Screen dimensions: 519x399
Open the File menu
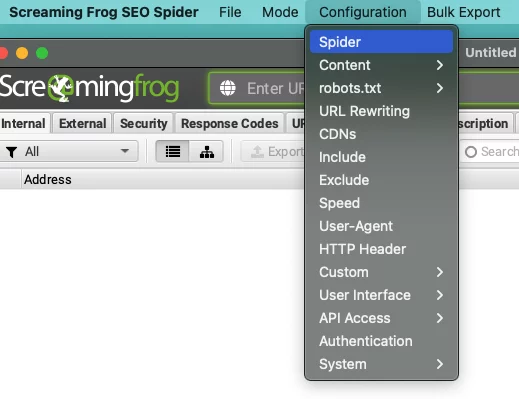point(230,12)
